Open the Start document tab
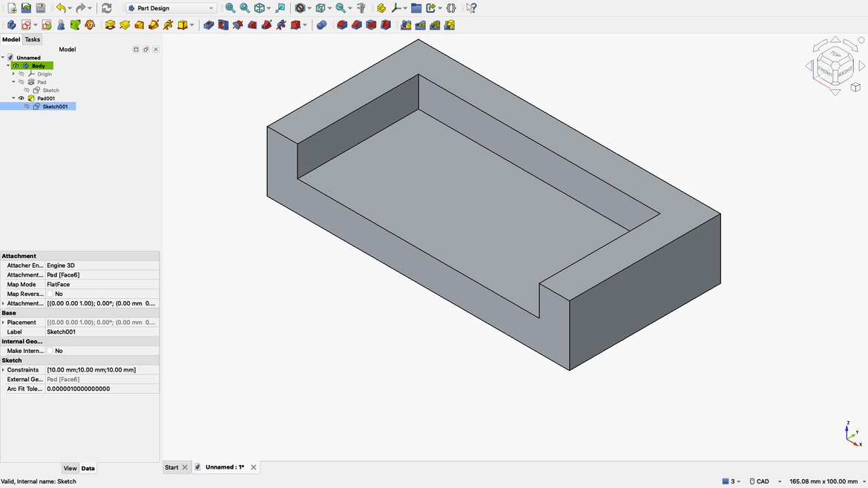Viewport: 868px width, 488px height. click(x=172, y=466)
